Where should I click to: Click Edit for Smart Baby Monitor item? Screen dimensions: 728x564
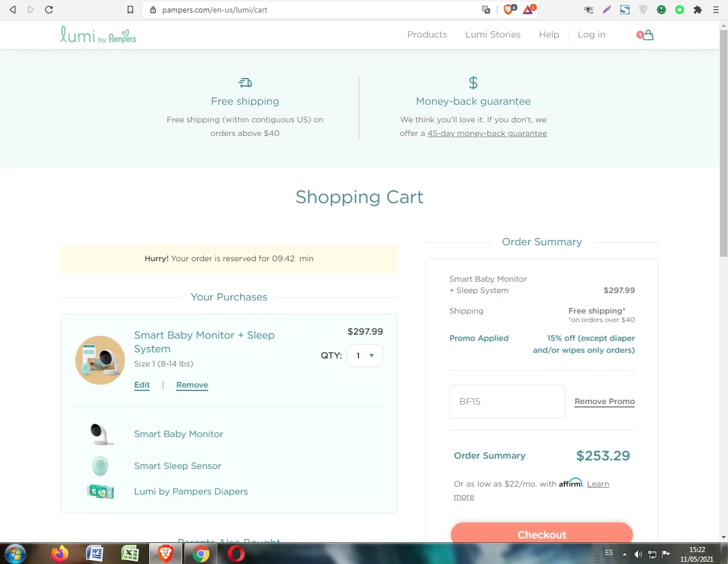(142, 385)
